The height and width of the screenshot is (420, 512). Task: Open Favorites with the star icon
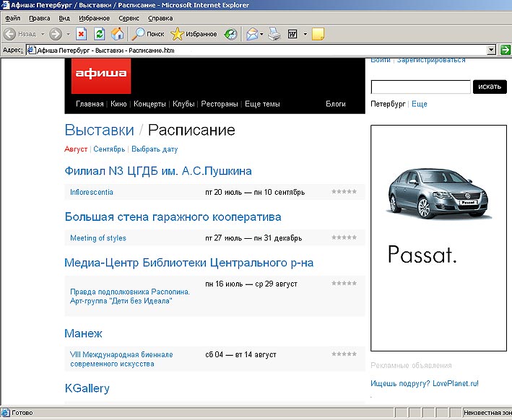coord(177,34)
